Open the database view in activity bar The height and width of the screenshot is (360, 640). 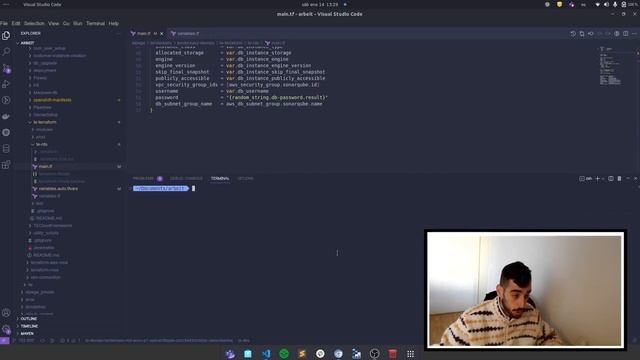click(x=6, y=149)
